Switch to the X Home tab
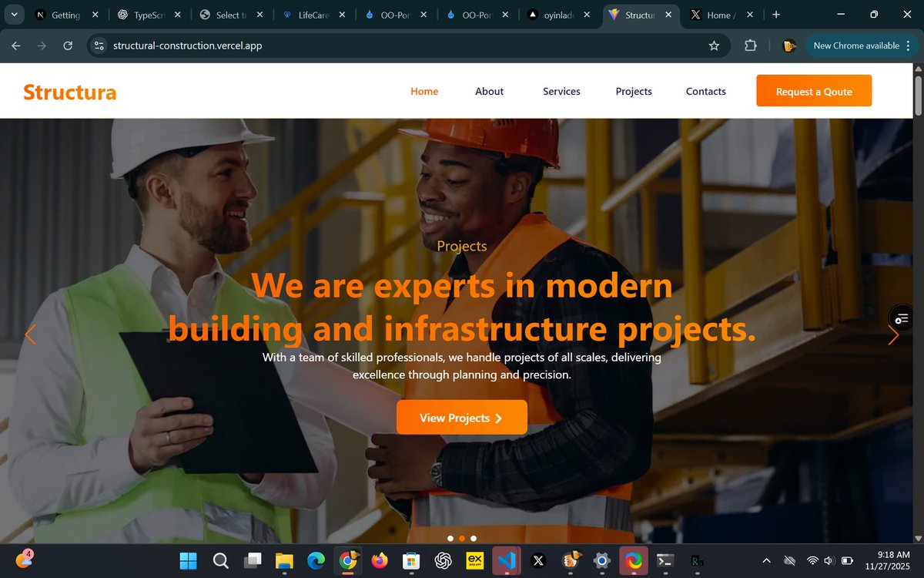This screenshot has width=924, height=578. click(x=721, y=15)
